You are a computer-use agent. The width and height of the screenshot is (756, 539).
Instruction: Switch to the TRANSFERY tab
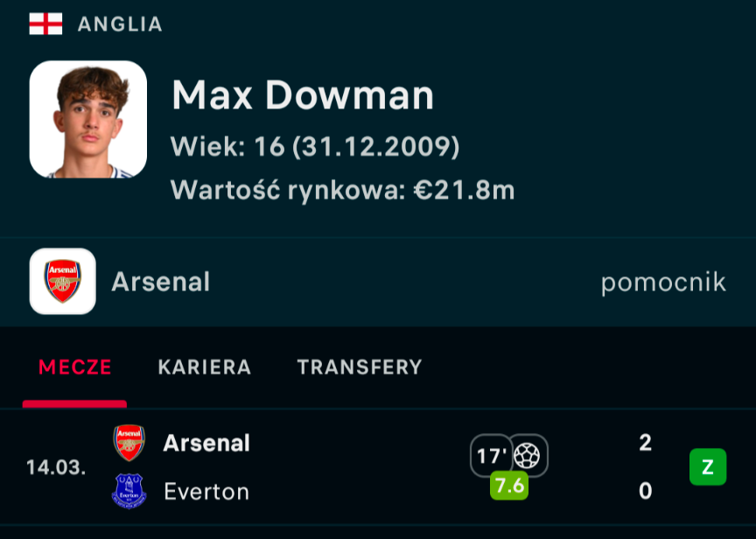coord(360,367)
